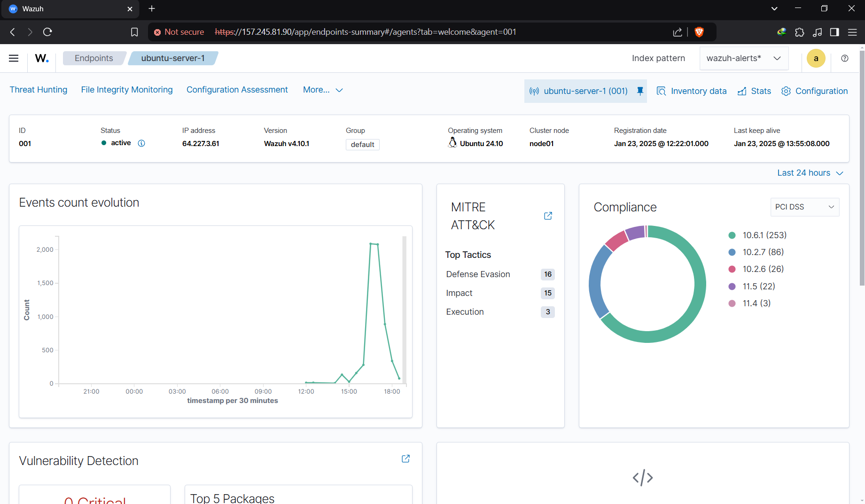Open the PCI DSS compliance dropdown

coord(805,207)
